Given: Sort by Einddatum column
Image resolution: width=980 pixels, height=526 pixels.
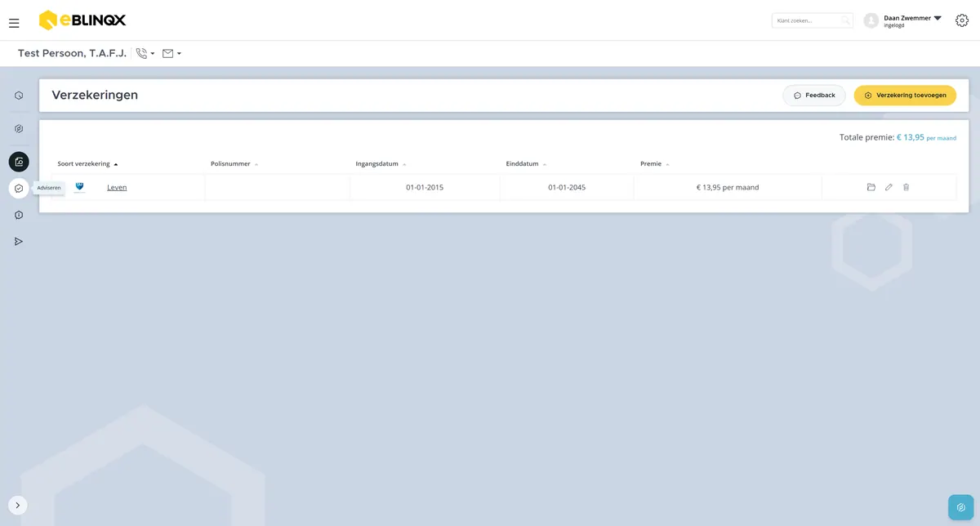Looking at the screenshot, I should click(526, 164).
